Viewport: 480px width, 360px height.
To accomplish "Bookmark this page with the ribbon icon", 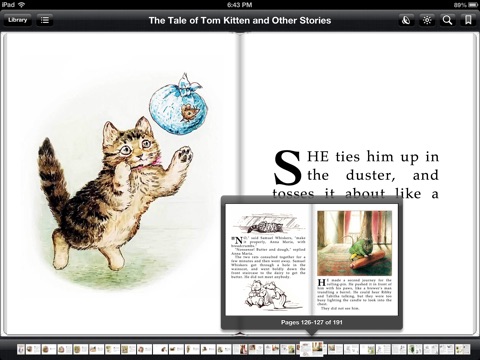I will 468,20.
